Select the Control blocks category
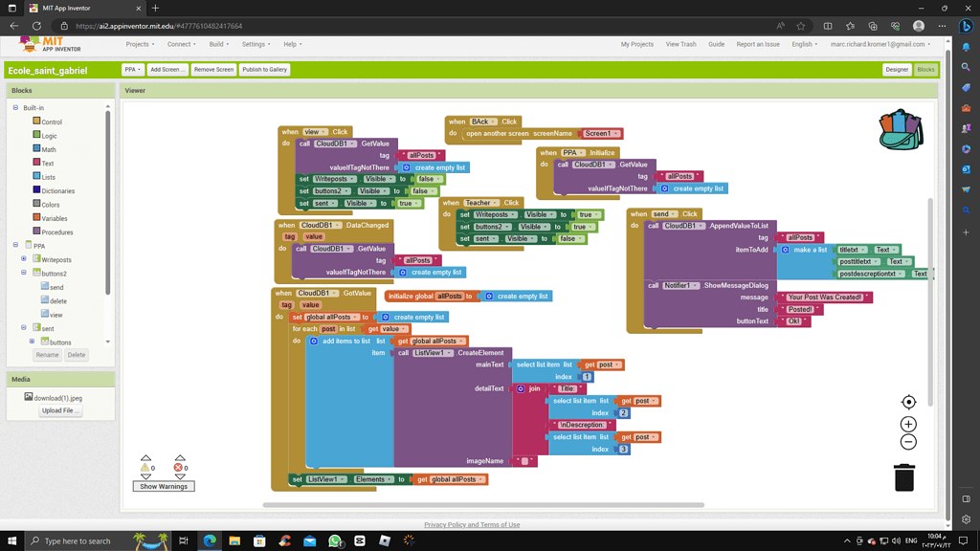Image resolution: width=980 pixels, height=551 pixels. 51,122
